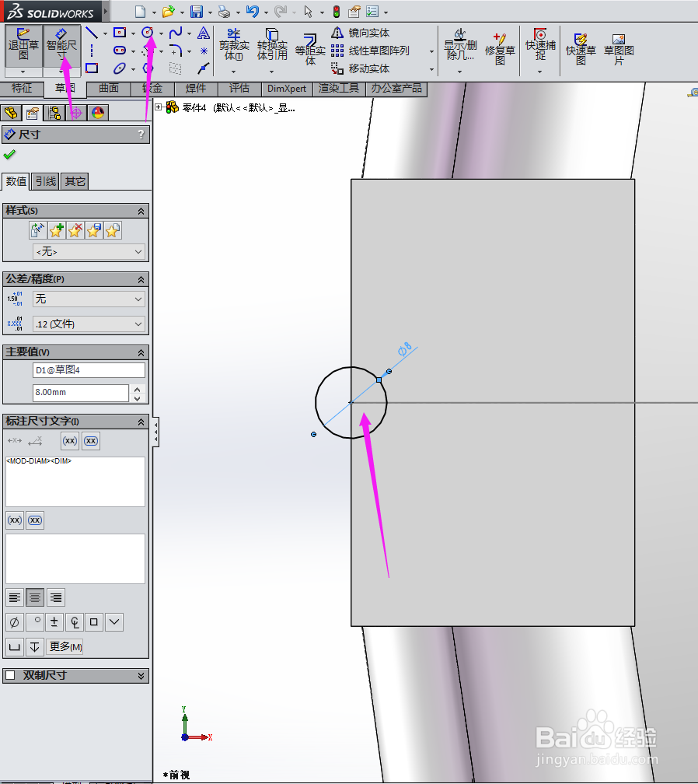
Task: Select the Straight Slot tool
Action: click(120, 51)
